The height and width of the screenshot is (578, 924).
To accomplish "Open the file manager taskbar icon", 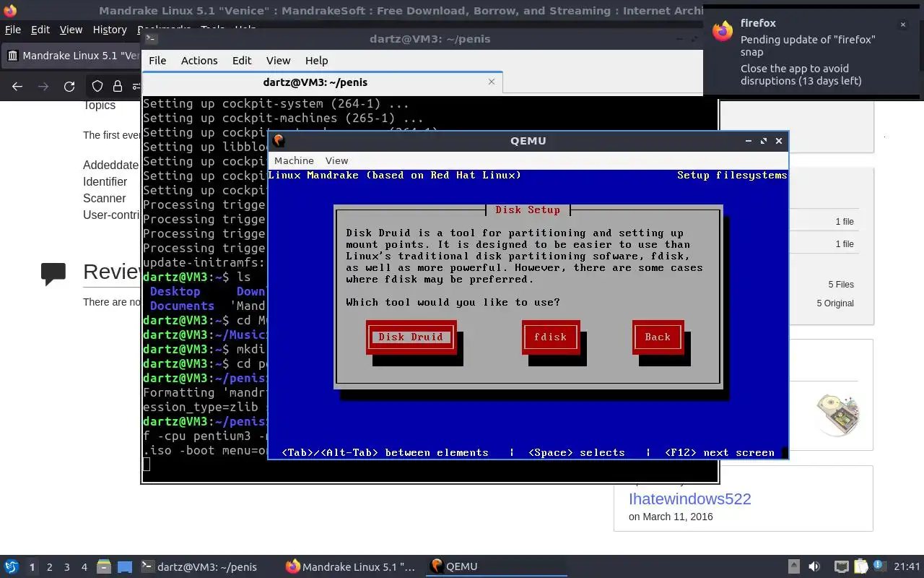I will click(x=103, y=567).
